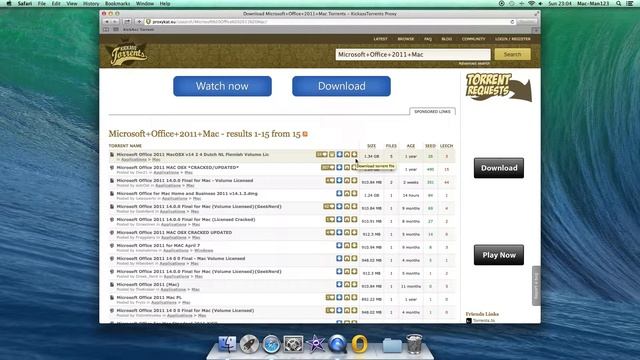This screenshot has width=640, height=360.
Task: Sort results by the SIZE column header
Action: [x=371, y=146]
